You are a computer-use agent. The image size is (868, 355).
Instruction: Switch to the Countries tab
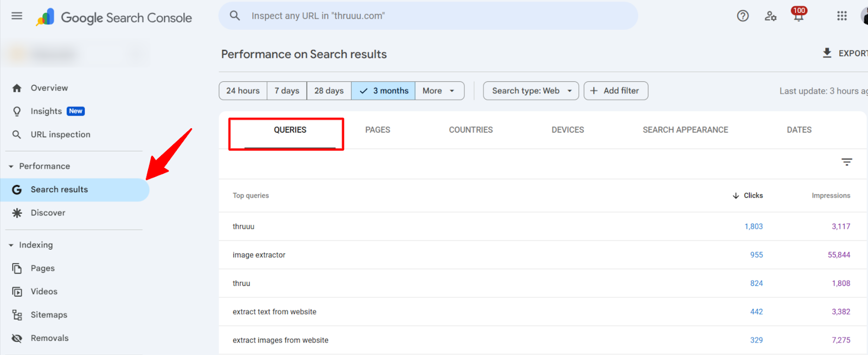[471, 130]
